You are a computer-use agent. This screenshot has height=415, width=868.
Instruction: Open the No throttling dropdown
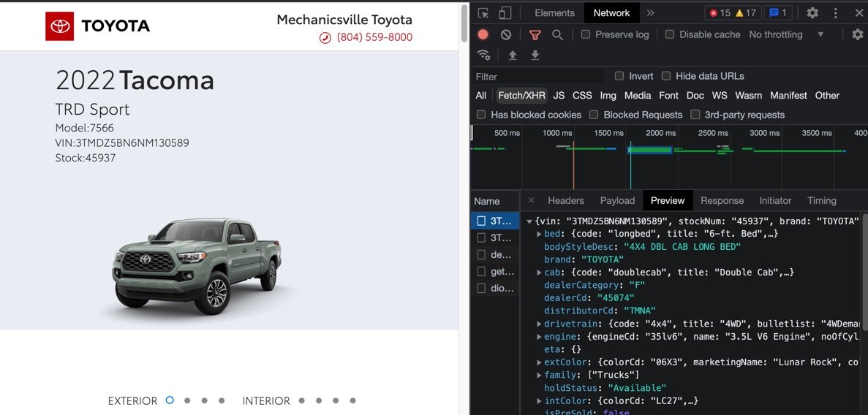[x=787, y=34]
